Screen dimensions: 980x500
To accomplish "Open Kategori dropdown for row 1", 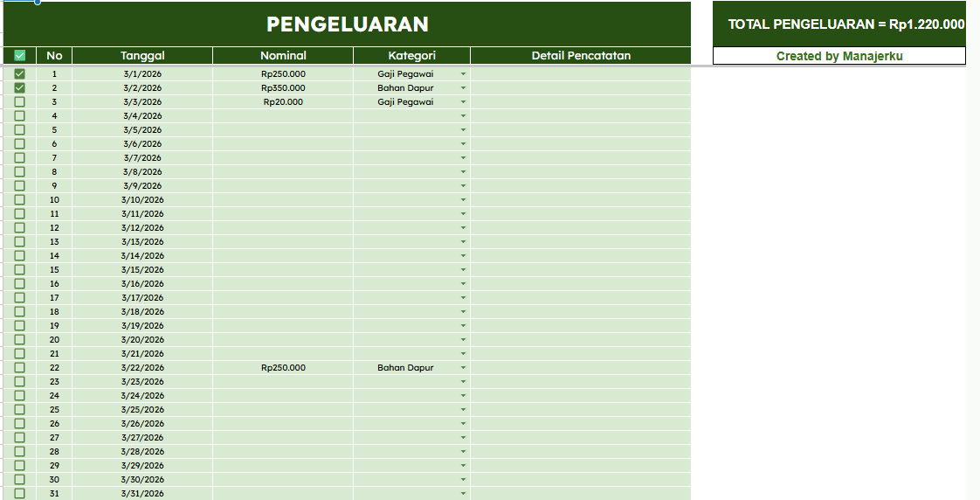I will coord(463,73).
